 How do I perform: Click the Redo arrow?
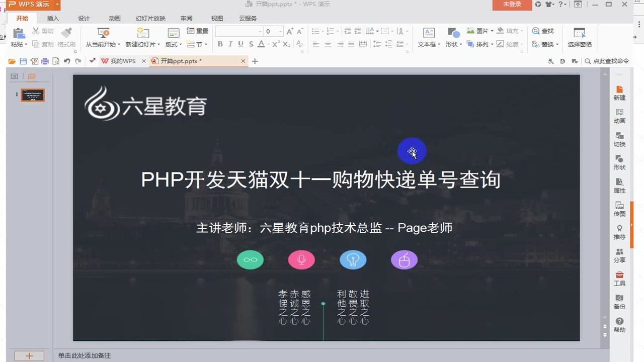click(x=78, y=61)
